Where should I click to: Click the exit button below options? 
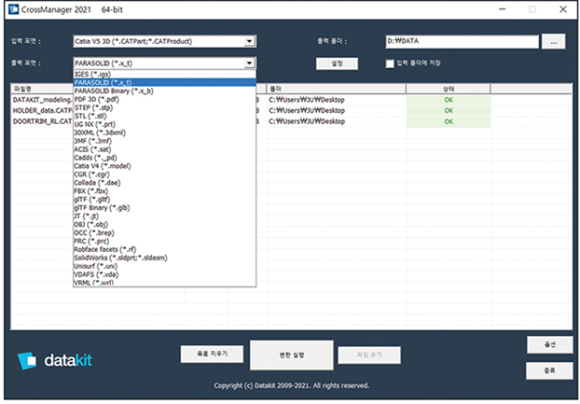[x=550, y=370]
